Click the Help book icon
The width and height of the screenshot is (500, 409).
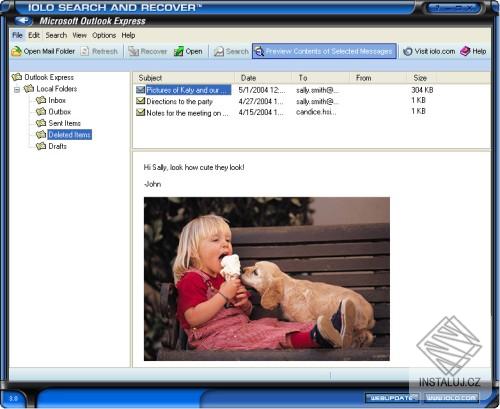click(465, 51)
